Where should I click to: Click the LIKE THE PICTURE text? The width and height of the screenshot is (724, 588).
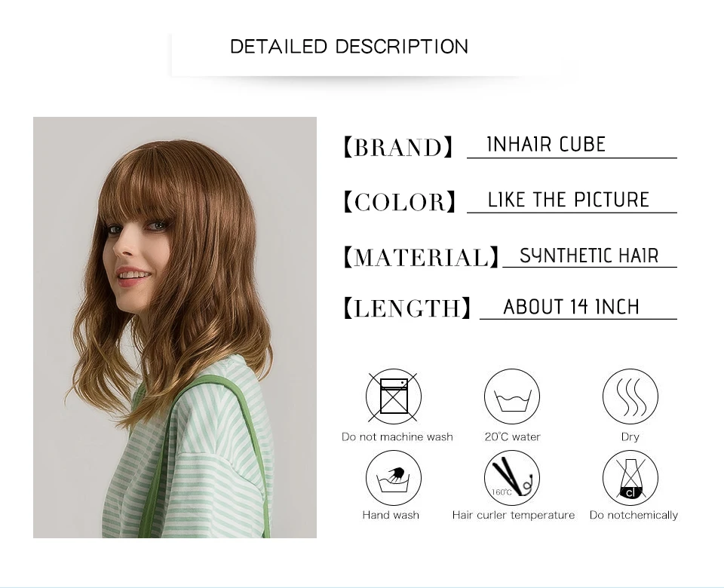point(569,200)
